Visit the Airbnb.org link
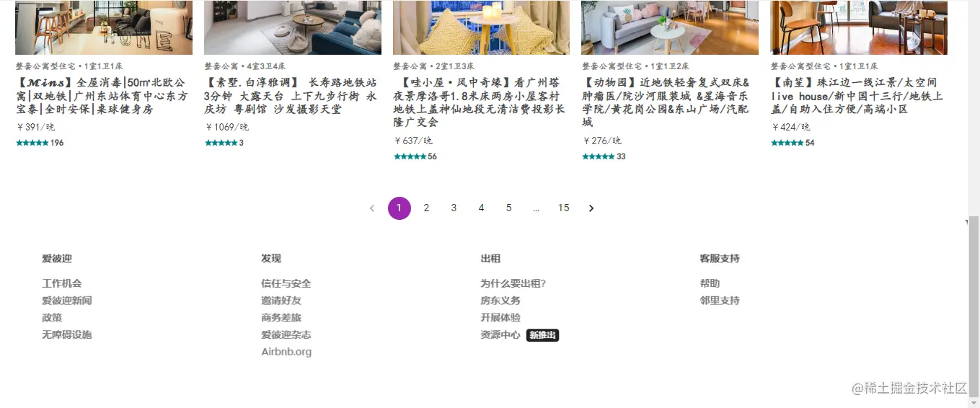This screenshot has height=408, width=980. (x=286, y=352)
